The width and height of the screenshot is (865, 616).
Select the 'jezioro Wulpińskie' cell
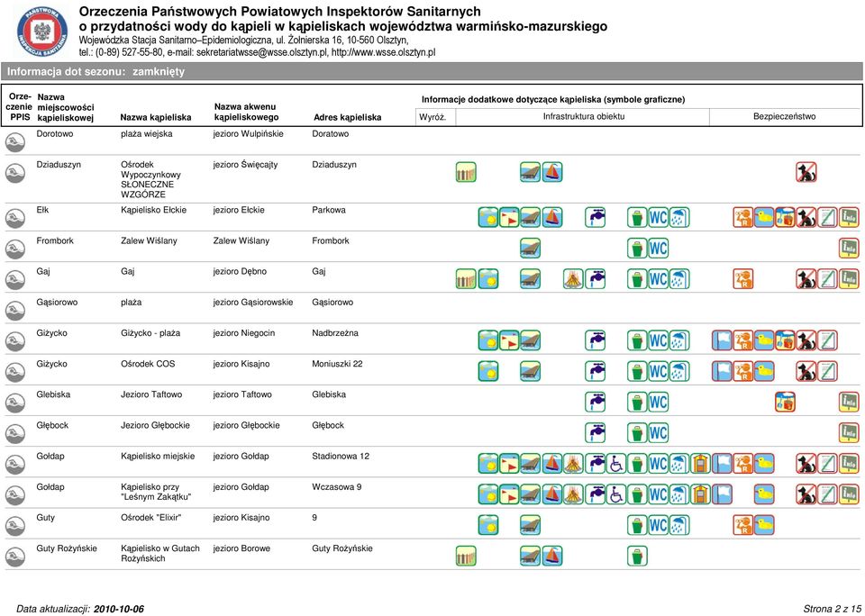click(249, 134)
